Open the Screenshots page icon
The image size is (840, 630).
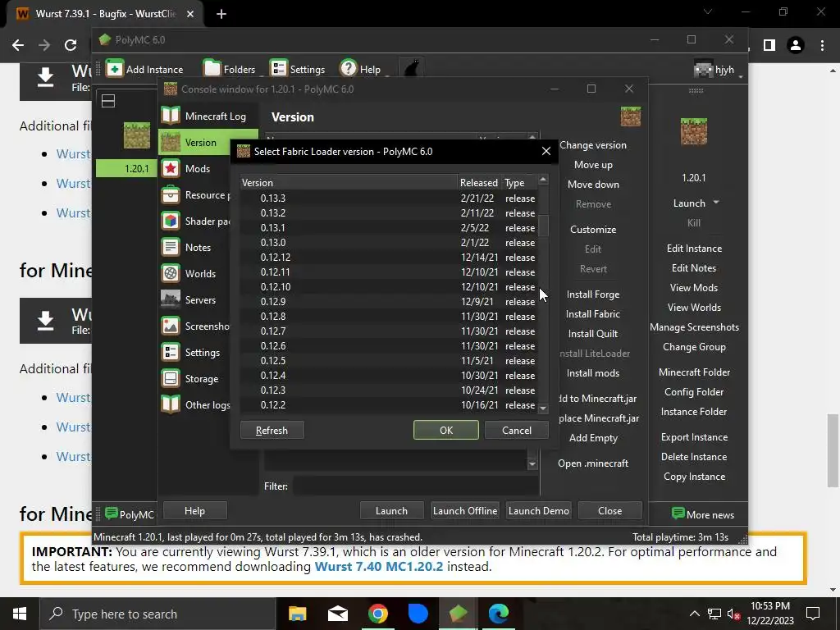[171, 326]
